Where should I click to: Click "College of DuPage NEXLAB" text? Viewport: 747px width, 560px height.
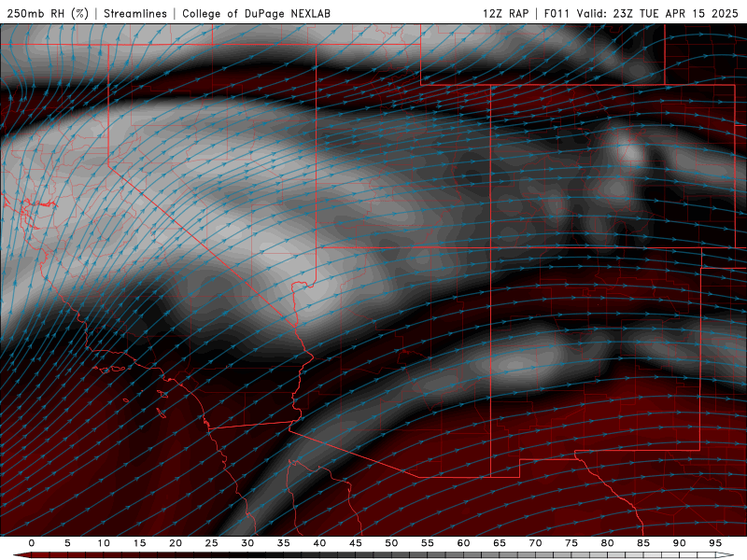(x=256, y=13)
